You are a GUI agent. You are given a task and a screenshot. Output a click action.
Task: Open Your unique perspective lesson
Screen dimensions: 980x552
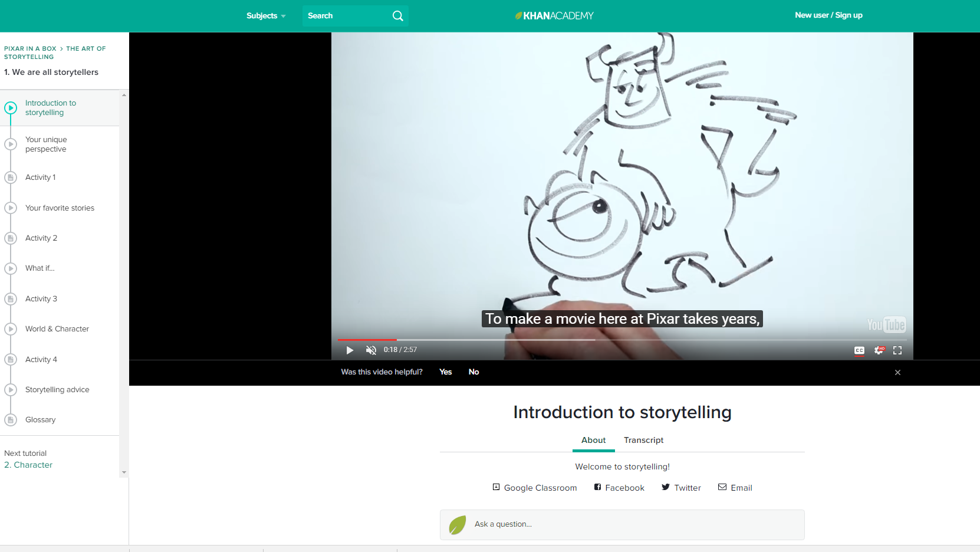pyautogui.click(x=46, y=144)
